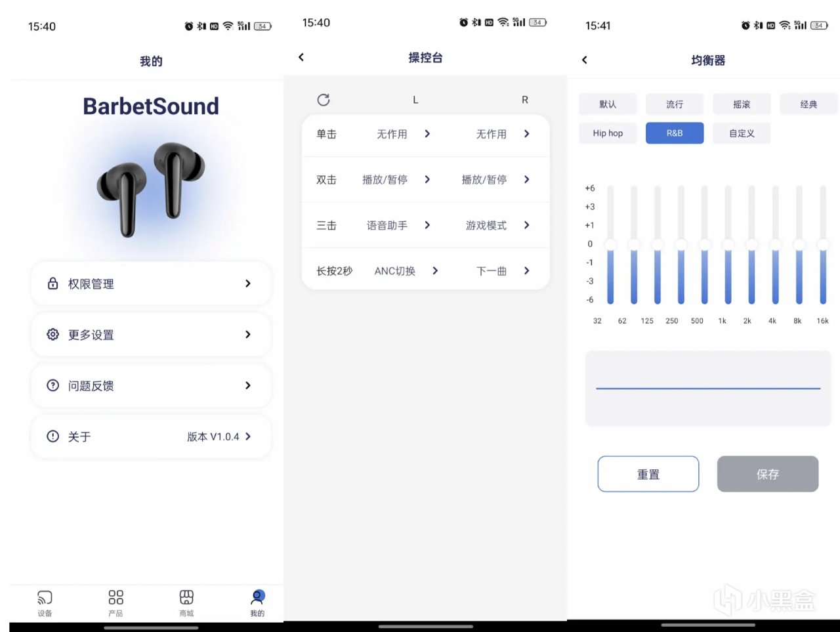Select the Hip hop equalizer preset
The height and width of the screenshot is (632, 840).
point(608,133)
